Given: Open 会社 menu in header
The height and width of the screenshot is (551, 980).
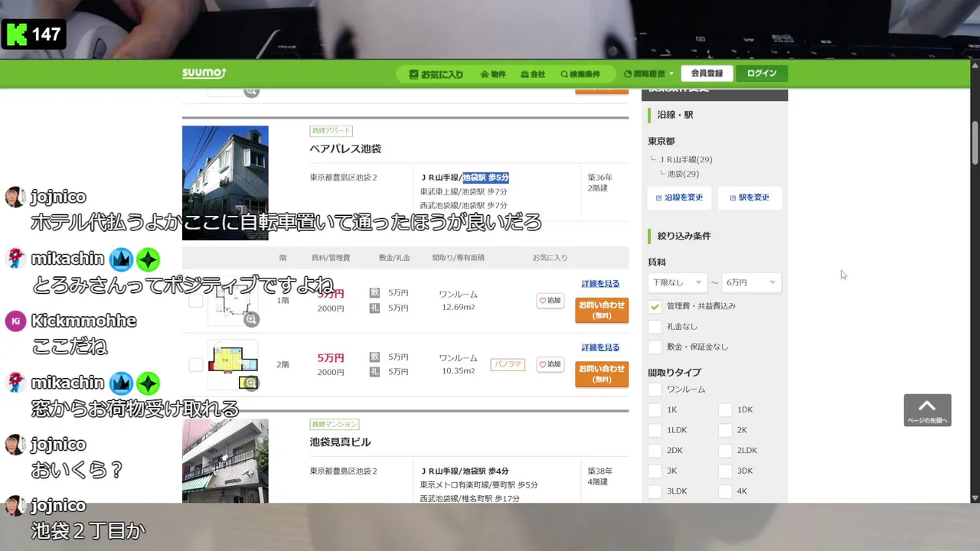Looking at the screenshot, I should tap(533, 74).
